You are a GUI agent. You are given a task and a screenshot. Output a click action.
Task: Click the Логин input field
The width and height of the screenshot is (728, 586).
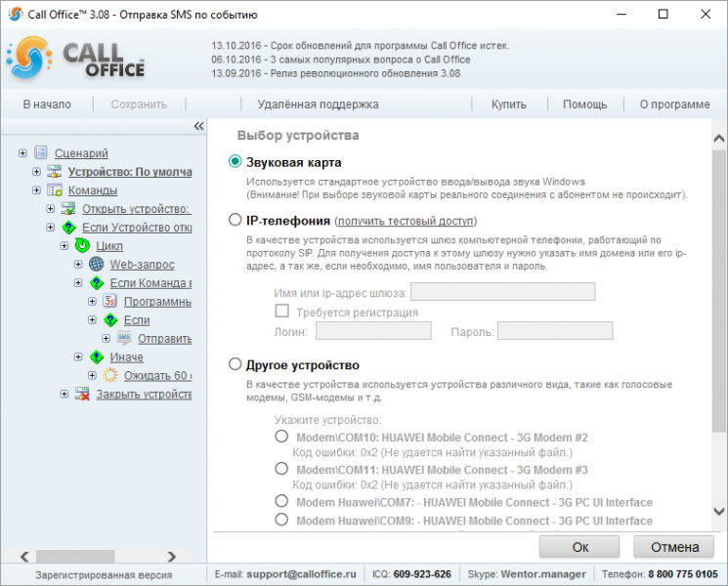373,331
